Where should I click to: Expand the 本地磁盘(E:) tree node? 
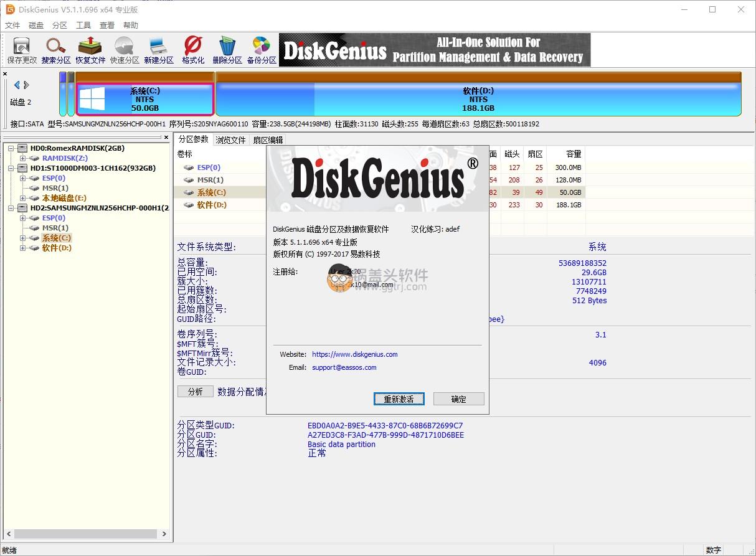tap(22, 198)
